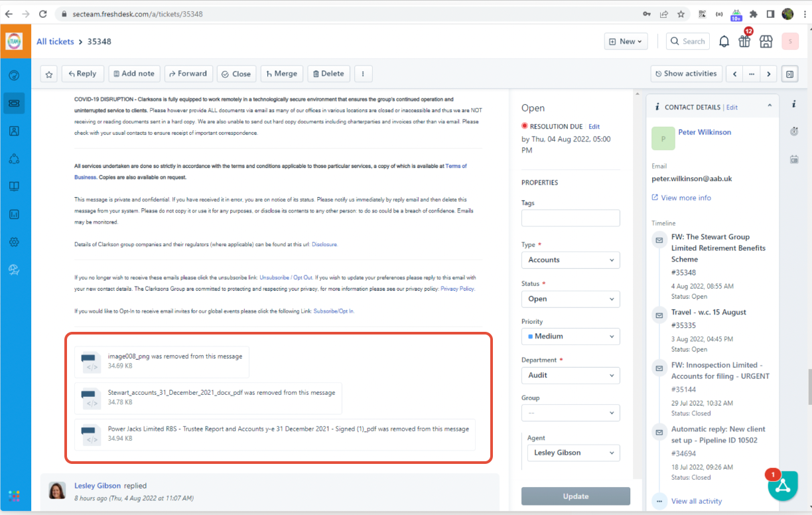Open the Disclosure link
The width and height of the screenshot is (812, 515).
pyautogui.click(x=324, y=244)
